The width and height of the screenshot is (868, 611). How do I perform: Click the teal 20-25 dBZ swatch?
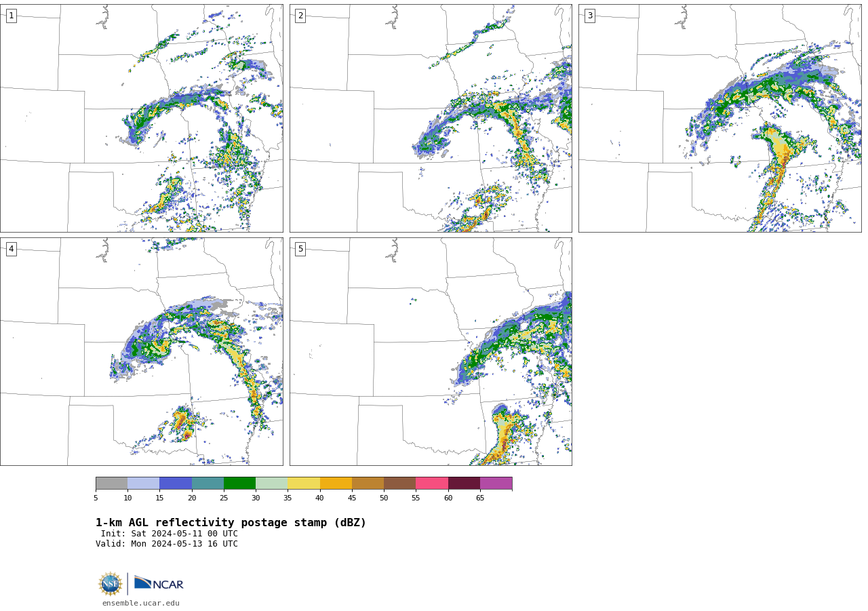[x=208, y=483]
